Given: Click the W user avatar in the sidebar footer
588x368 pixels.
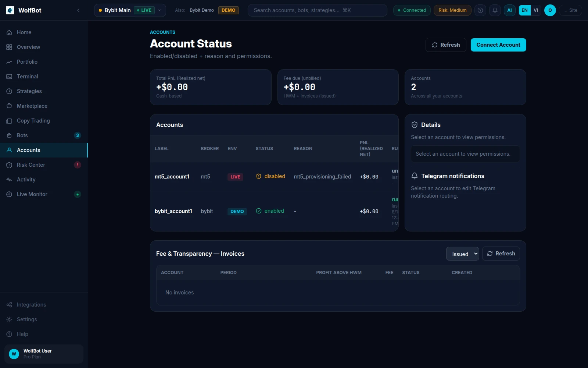Looking at the screenshot, I should click(14, 354).
